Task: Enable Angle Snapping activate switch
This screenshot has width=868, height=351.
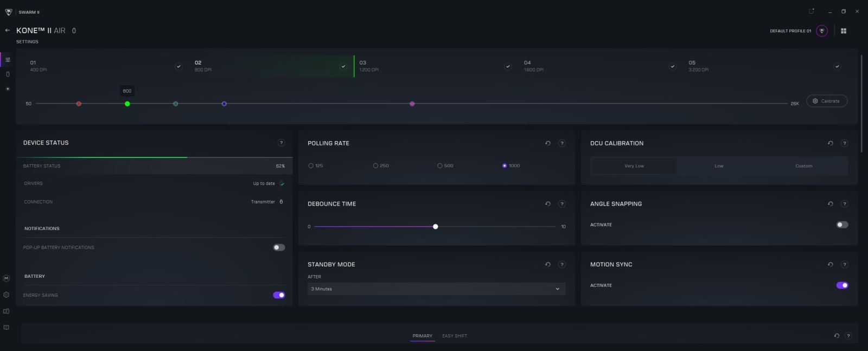Action: (x=843, y=225)
